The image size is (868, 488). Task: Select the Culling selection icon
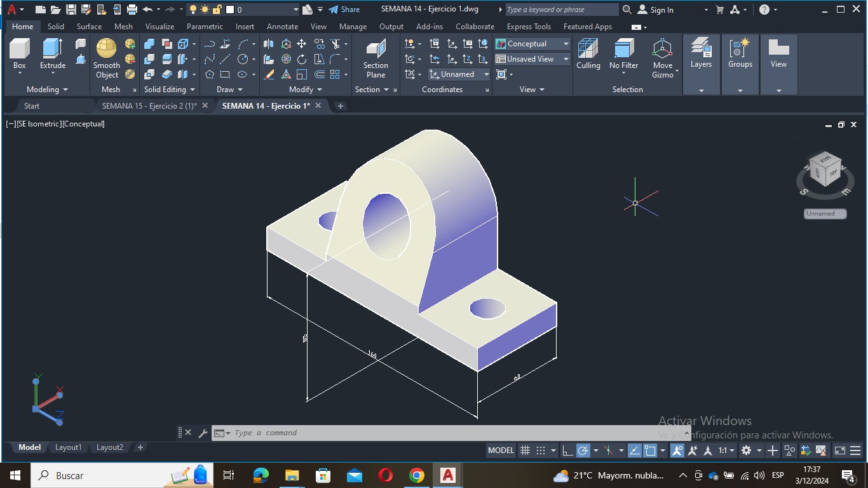tap(588, 50)
